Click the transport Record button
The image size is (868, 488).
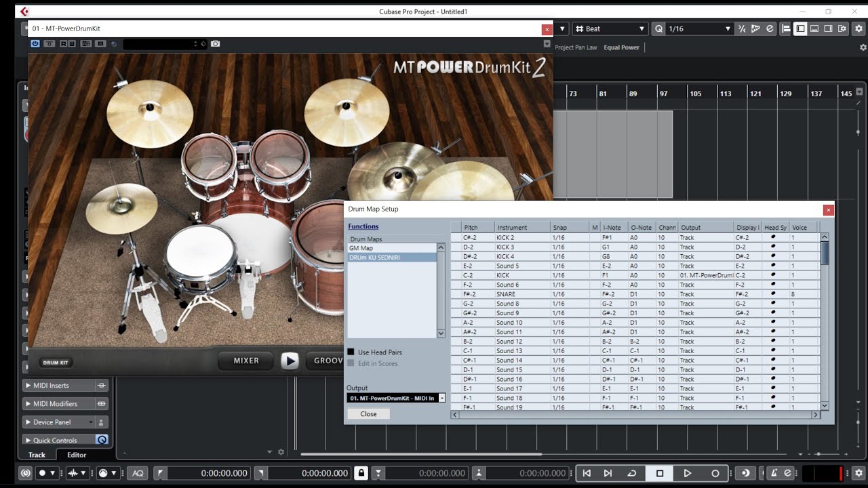(x=715, y=473)
